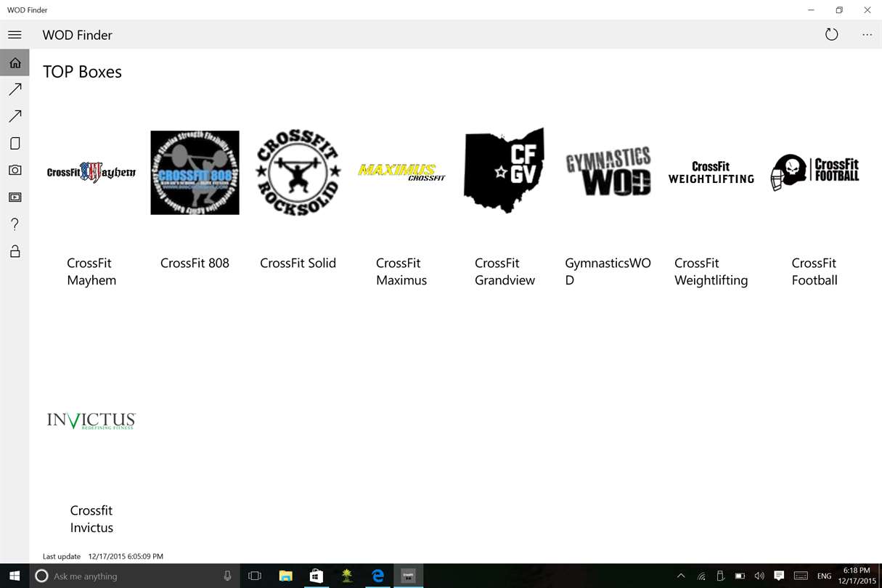Open the Wi-Fi network tray icon
The image size is (882, 588).
coord(701,576)
